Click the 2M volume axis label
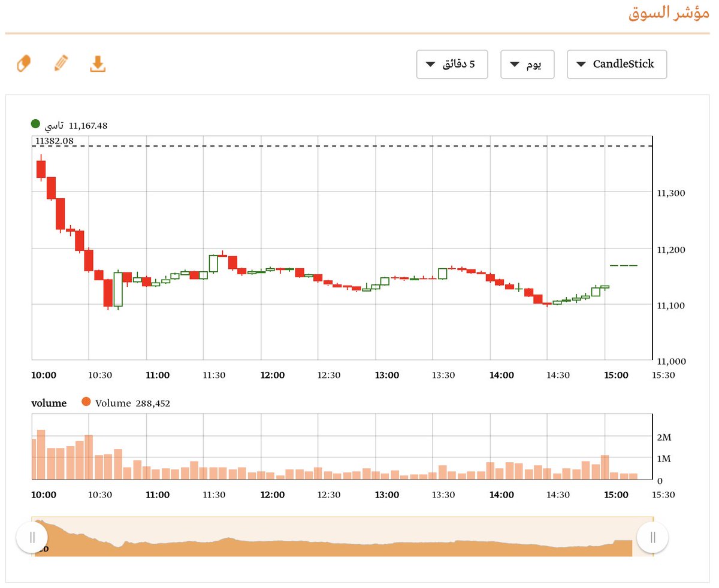 (x=664, y=438)
